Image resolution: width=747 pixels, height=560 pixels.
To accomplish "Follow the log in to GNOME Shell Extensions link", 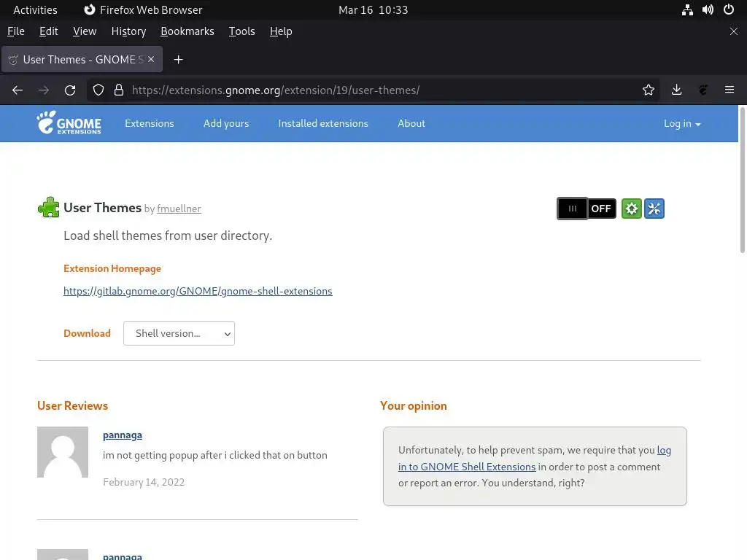I will pos(535,458).
